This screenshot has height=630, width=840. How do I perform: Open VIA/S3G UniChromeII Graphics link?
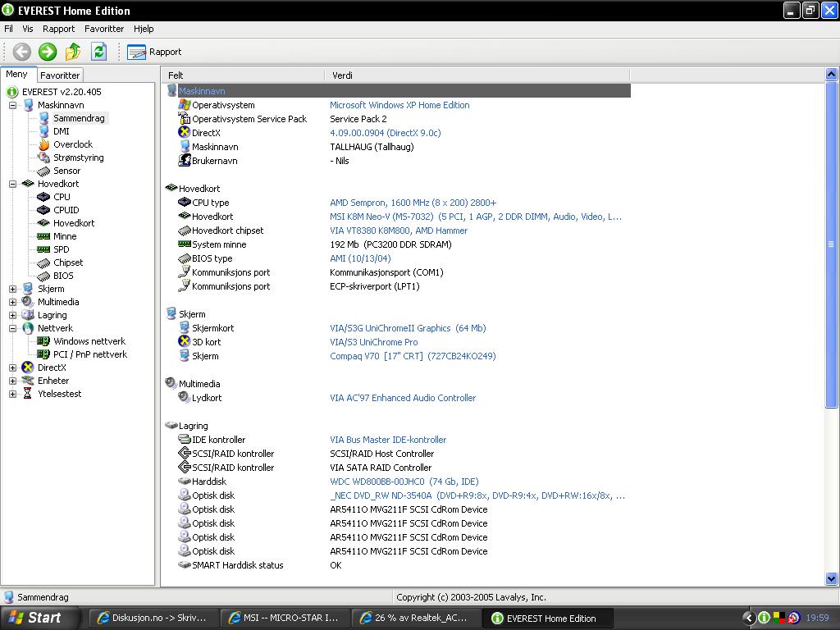409,328
